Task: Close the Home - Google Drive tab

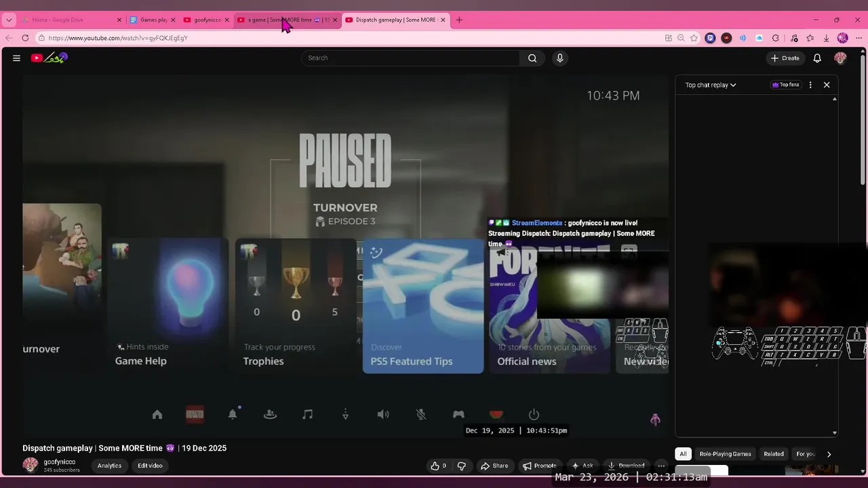Action: pyautogui.click(x=119, y=20)
